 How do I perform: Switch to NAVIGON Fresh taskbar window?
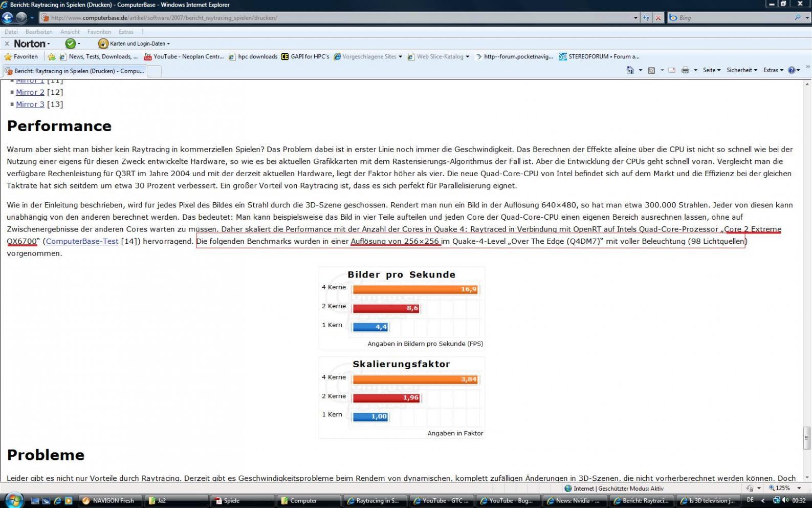tap(109, 501)
